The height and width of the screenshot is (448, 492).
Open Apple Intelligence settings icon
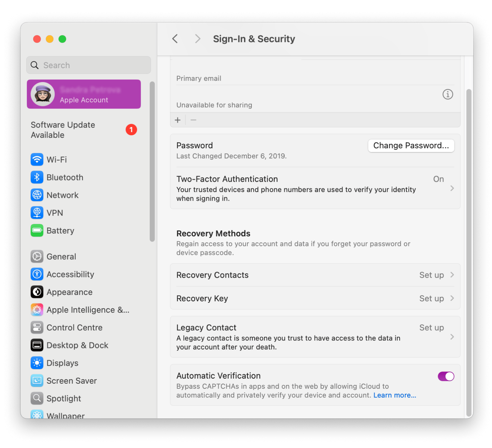[x=37, y=310]
